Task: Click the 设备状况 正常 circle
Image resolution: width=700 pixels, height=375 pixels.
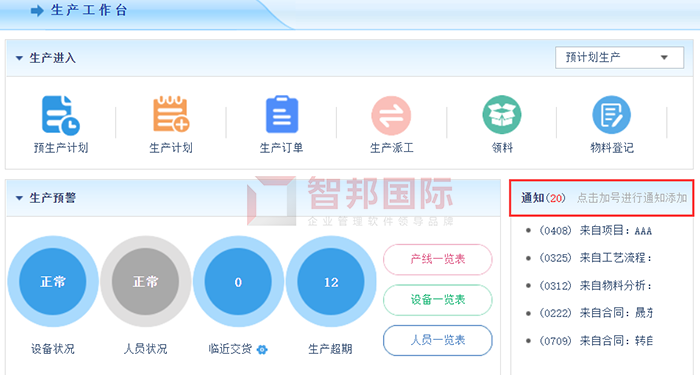Action: point(53,282)
